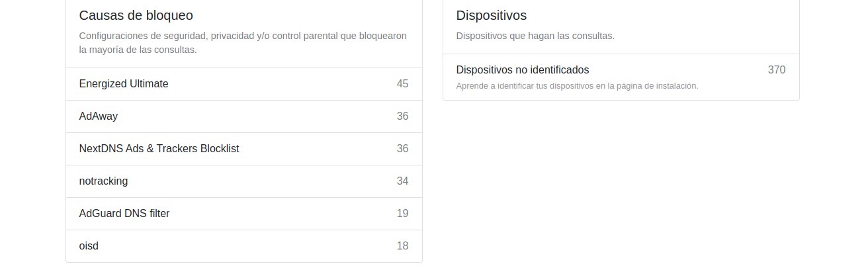Click the 36 count beside AdAway
868x270 pixels.
click(402, 116)
